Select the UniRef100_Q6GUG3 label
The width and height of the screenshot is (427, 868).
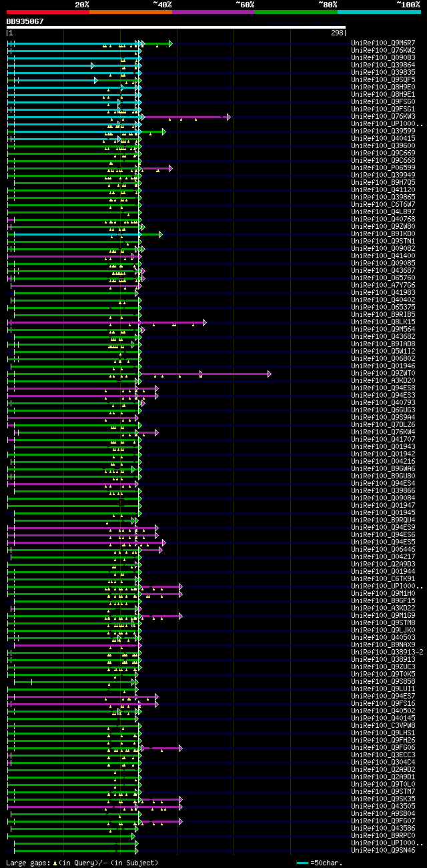coord(383,410)
